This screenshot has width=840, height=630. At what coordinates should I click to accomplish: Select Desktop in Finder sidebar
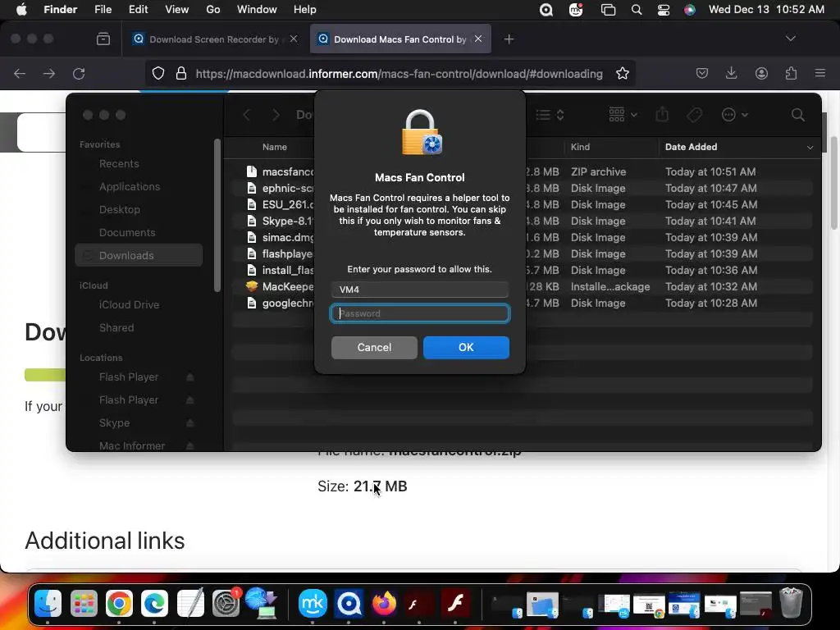(x=120, y=209)
